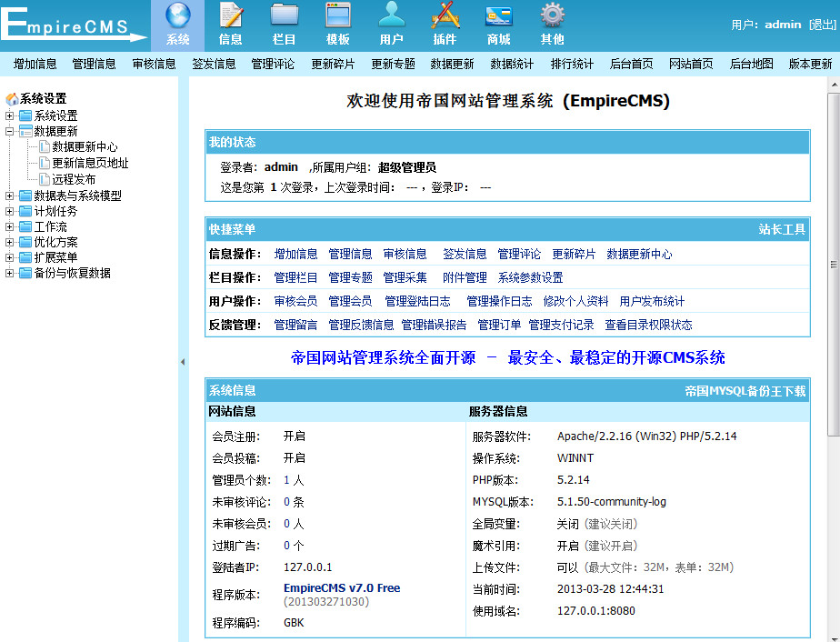Click the 更新信息页地址 page icon
840x642 pixels.
(45, 163)
